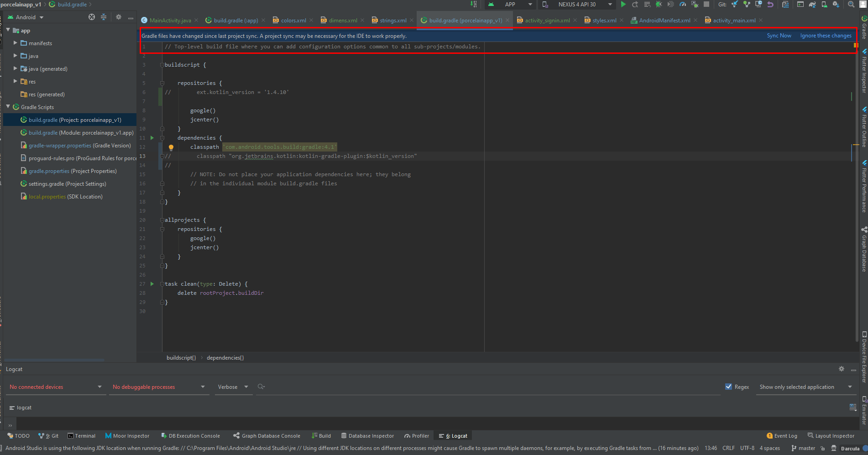868x455 pixels.
Task: Change the Verbose log level dropdown
Action: tap(233, 387)
